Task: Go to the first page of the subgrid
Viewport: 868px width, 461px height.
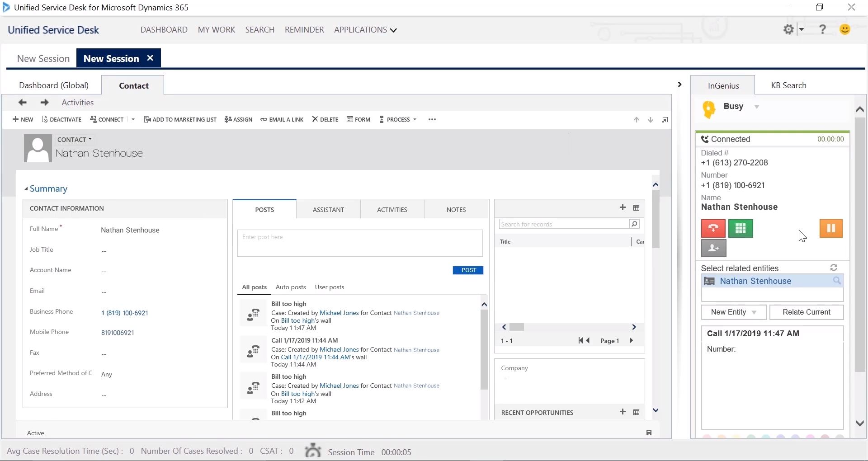Action: 580,340
